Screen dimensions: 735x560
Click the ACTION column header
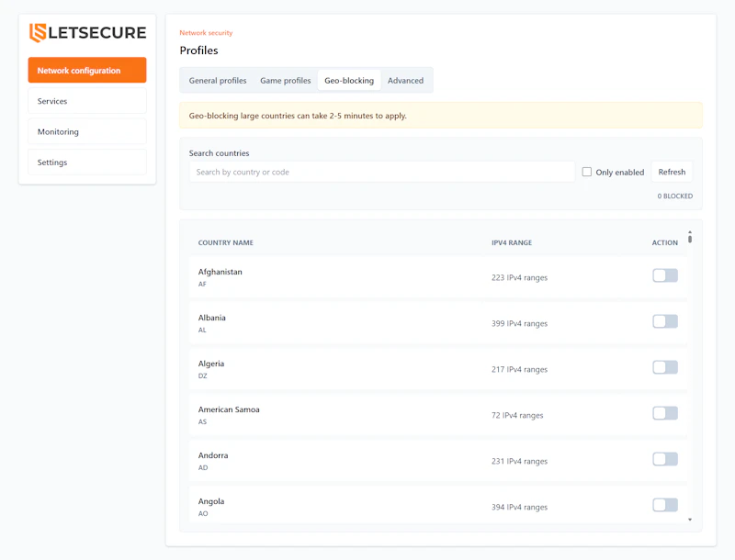point(664,242)
